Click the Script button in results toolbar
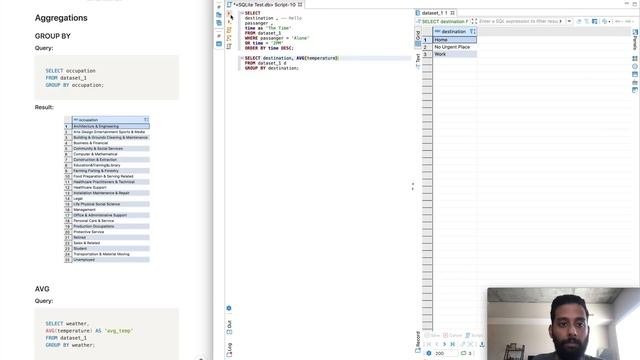640x360 pixels. pyautogui.click(x=474, y=336)
